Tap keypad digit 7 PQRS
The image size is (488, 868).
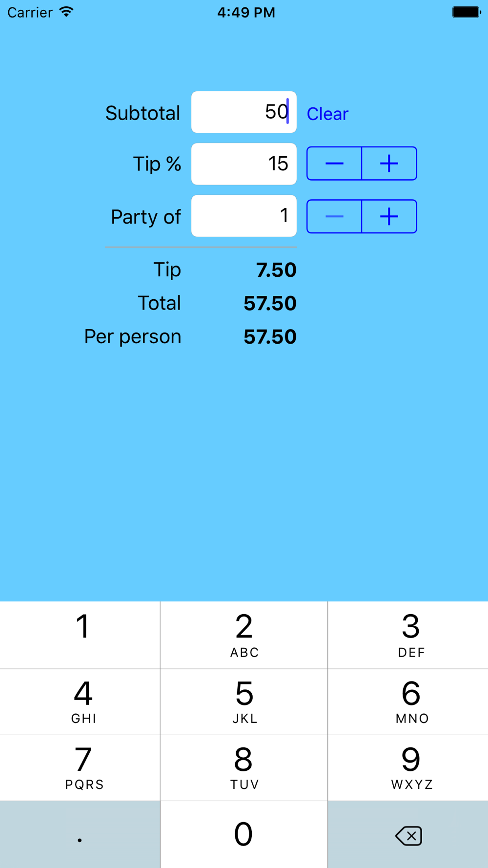pos(80,768)
